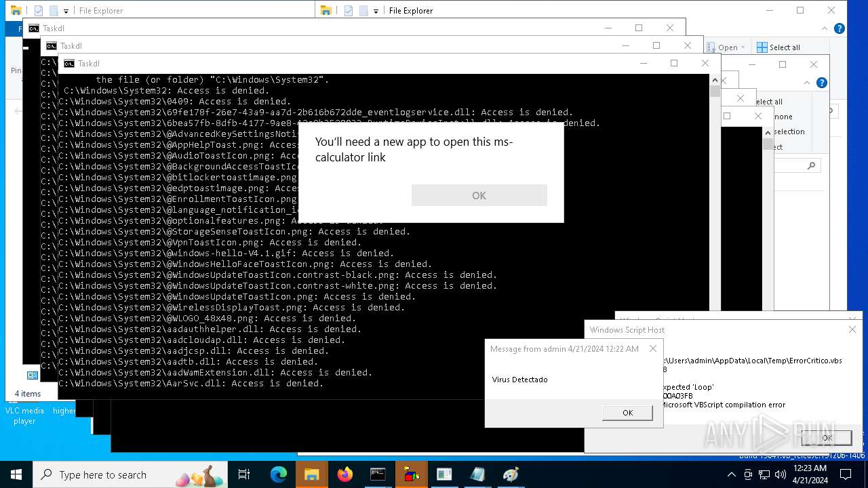Collapse the ribbon in second File Explorer window
The width and height of the screenshot is (868, 488).
point(808,83)
